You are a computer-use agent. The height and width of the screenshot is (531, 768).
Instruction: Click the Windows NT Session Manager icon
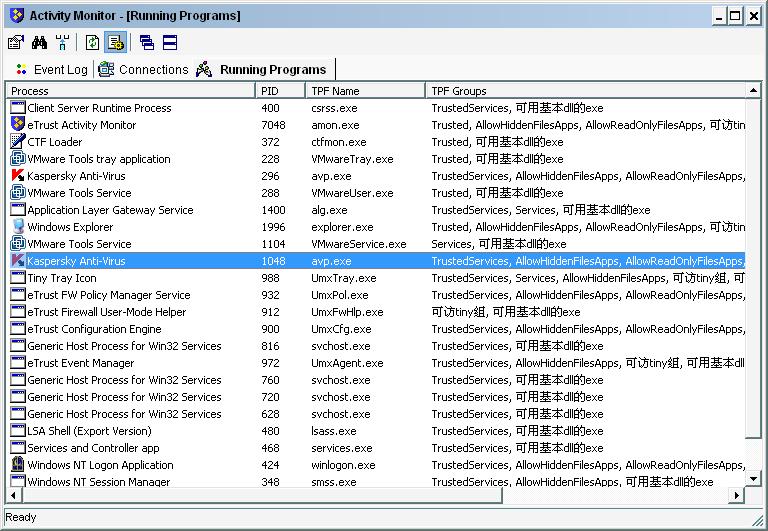pos(18,481)
